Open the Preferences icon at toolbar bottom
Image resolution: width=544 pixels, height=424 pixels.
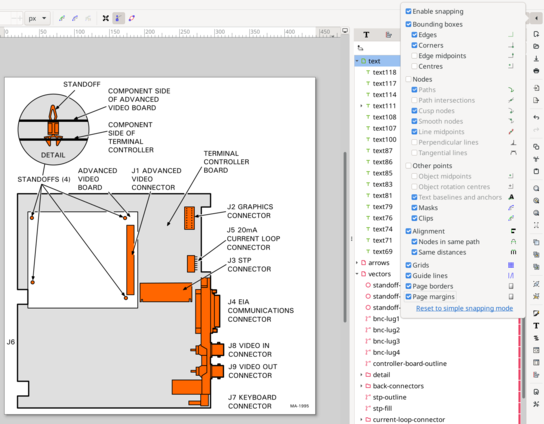pyautogui.click(x=536, y=404)
